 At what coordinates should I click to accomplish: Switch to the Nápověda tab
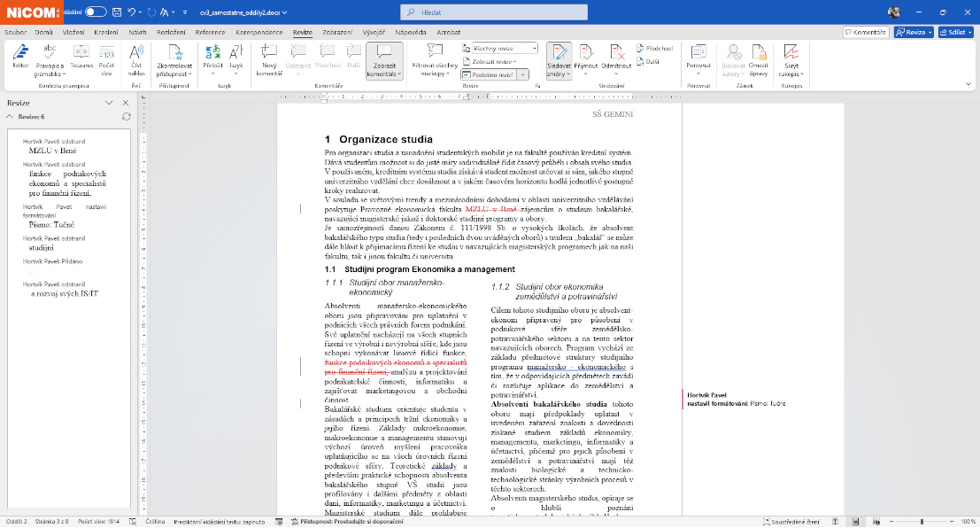click(x=411, y=32)
